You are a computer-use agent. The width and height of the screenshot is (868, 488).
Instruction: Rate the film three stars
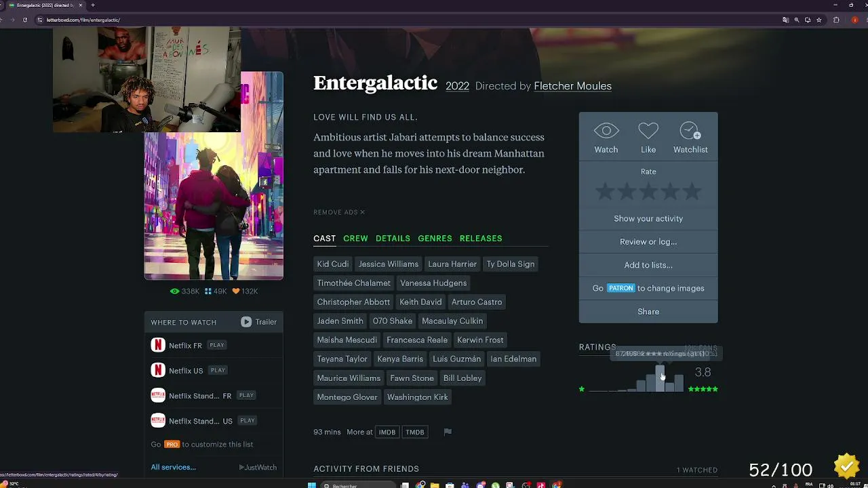[x=648, y=192]
